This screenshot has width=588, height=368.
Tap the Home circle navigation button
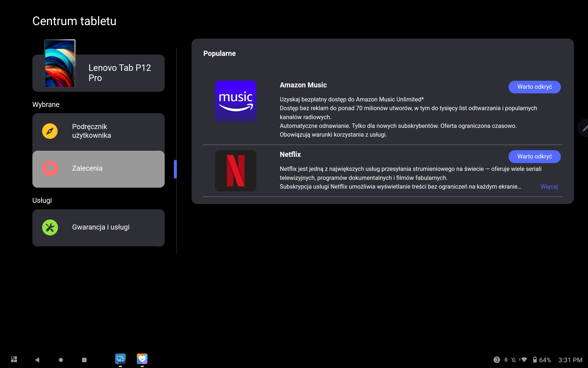point(61,360)
